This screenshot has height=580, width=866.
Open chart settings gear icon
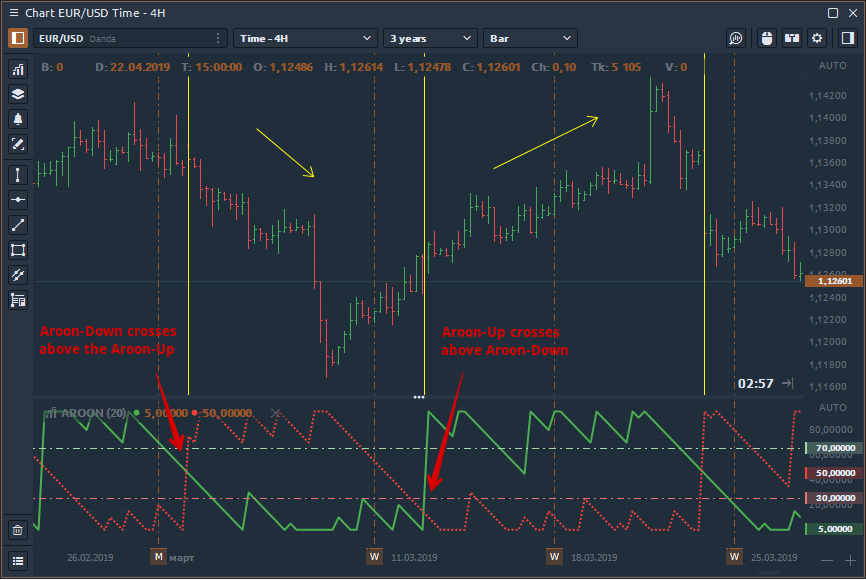click(817, 38)
